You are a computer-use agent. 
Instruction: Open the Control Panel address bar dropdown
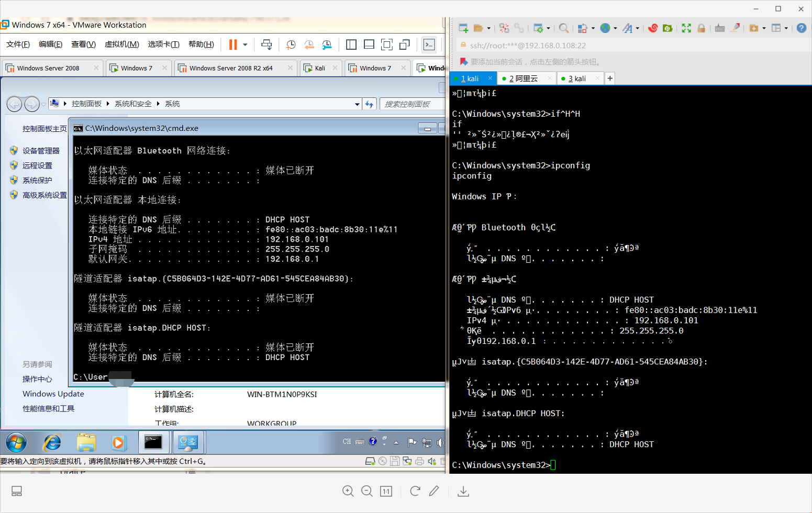357,104
